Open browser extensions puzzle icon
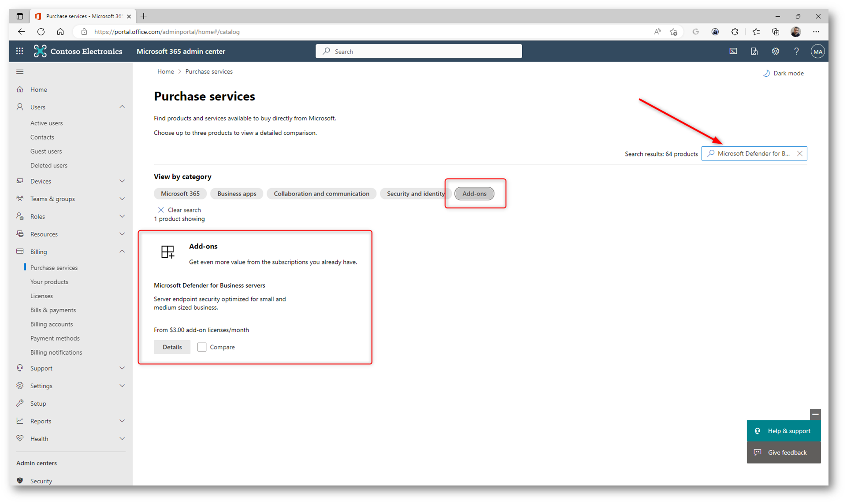Viewport: 847px width, 504px height. [x=734, y=32]
